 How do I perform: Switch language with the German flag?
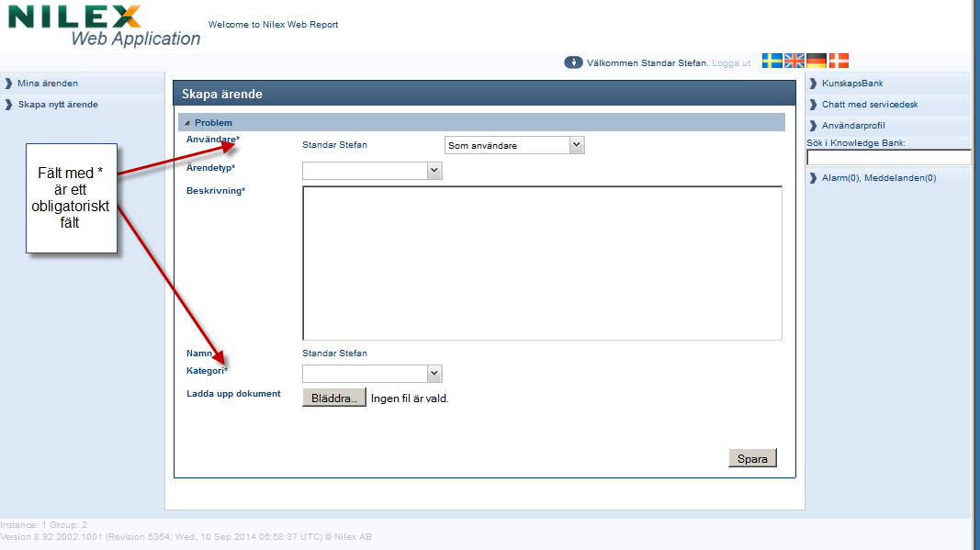(x=817, y=61)
